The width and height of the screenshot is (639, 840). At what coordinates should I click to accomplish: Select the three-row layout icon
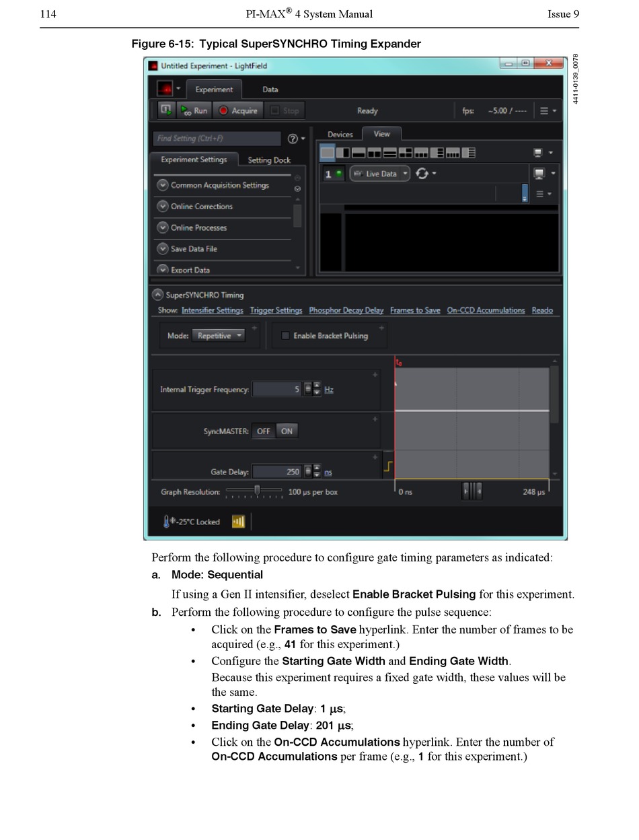[389, 153]
